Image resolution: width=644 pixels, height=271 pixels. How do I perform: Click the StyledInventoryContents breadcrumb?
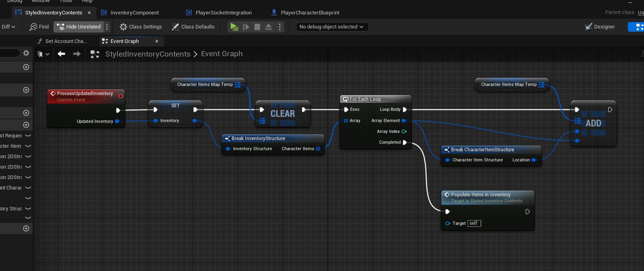(x=148, y=54)
